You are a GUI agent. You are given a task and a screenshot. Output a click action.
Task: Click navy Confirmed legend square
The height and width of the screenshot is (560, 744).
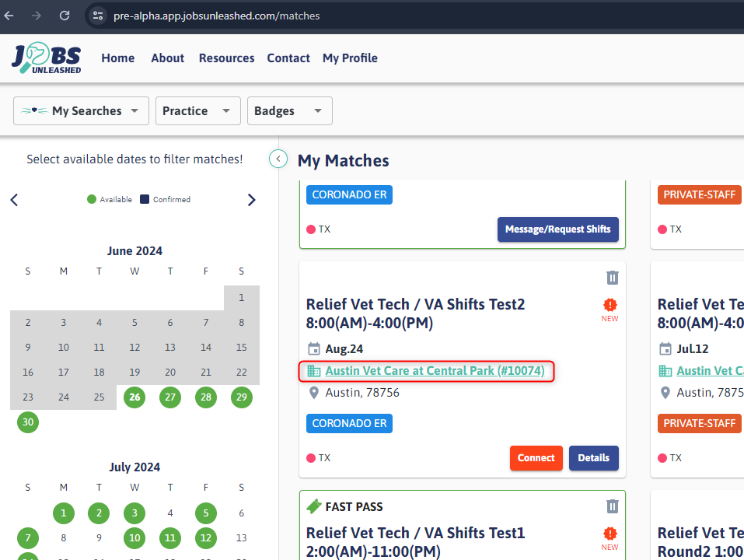(x=145, y=199)
